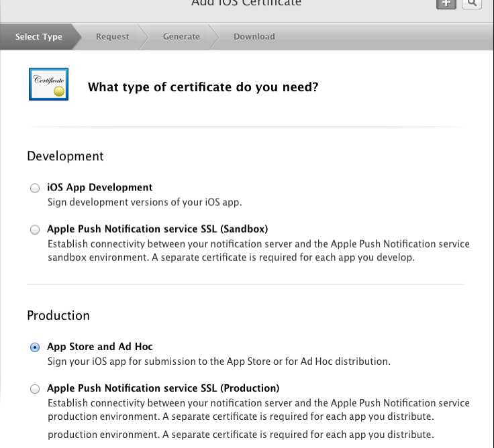
Task: Click 'Apple Push Notification service SSL (Production)' label
Action: tap(163, 388)
